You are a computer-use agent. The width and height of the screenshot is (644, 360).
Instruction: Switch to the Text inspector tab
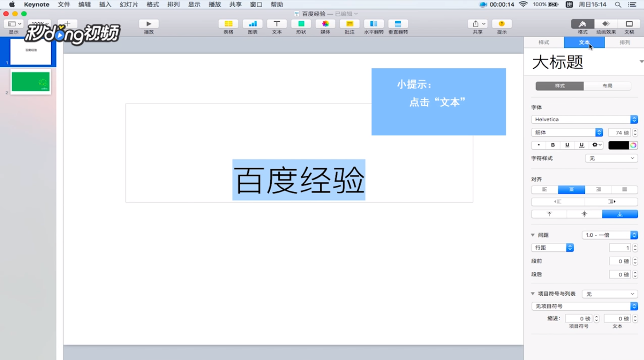pyautogui.click(x=584, y=43)
